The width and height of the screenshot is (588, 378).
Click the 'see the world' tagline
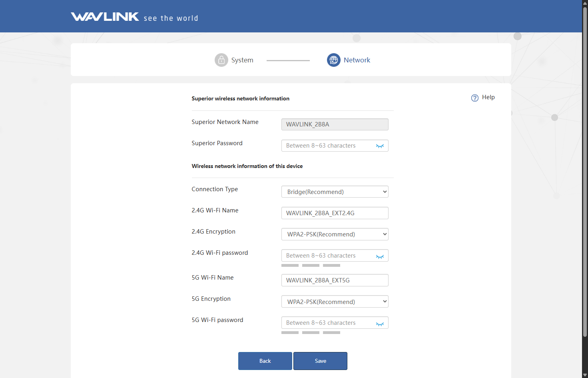click(x=171, y=18)
